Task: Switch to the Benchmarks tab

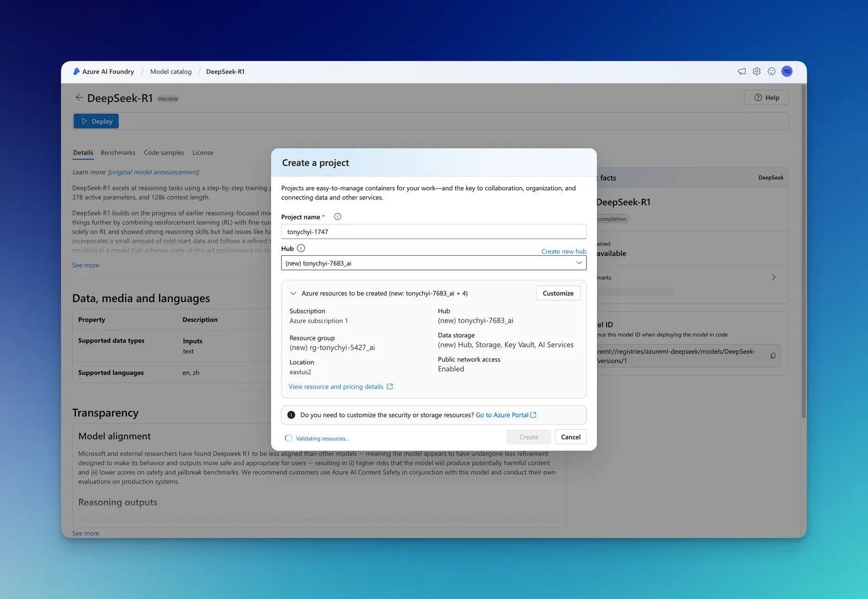Action: tap(118, 153)
